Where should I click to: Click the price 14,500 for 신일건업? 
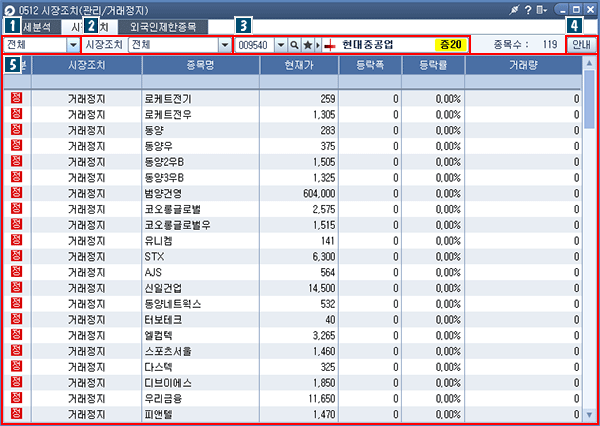322,288
